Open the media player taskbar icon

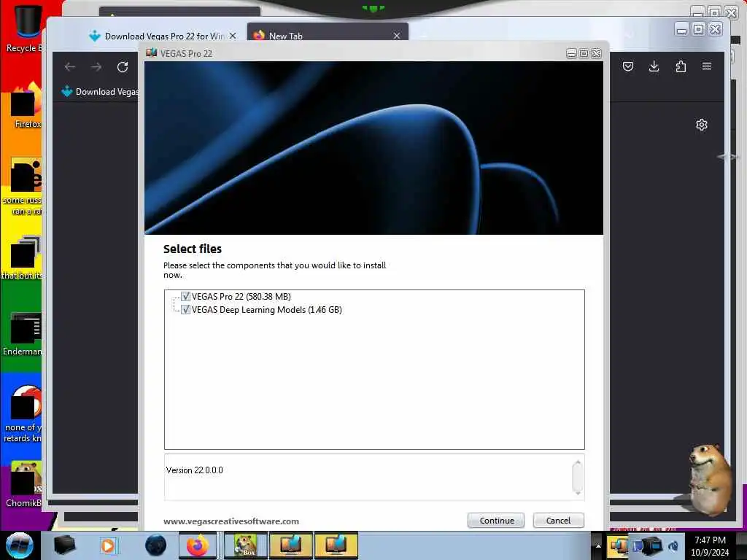click(x=108, y=545)
